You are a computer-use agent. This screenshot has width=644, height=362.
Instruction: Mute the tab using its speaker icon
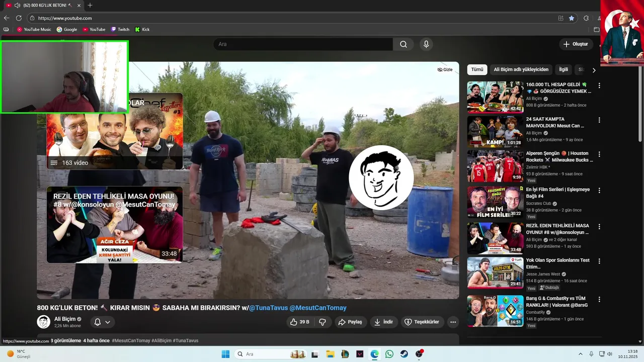coord(17,5)
